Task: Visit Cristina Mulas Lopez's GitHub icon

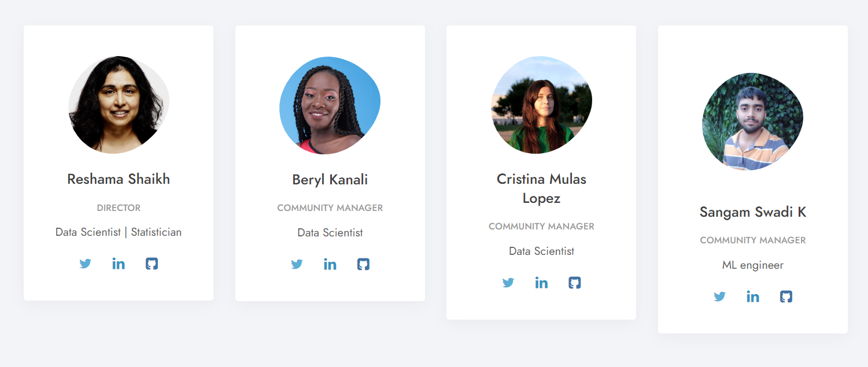Action: 574,283
